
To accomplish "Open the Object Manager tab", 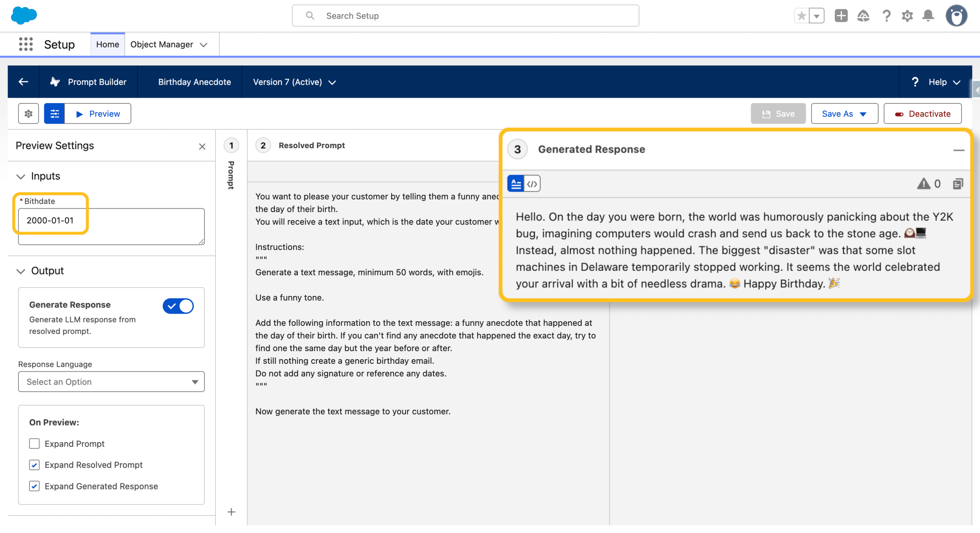I will [x=162, y=44].
